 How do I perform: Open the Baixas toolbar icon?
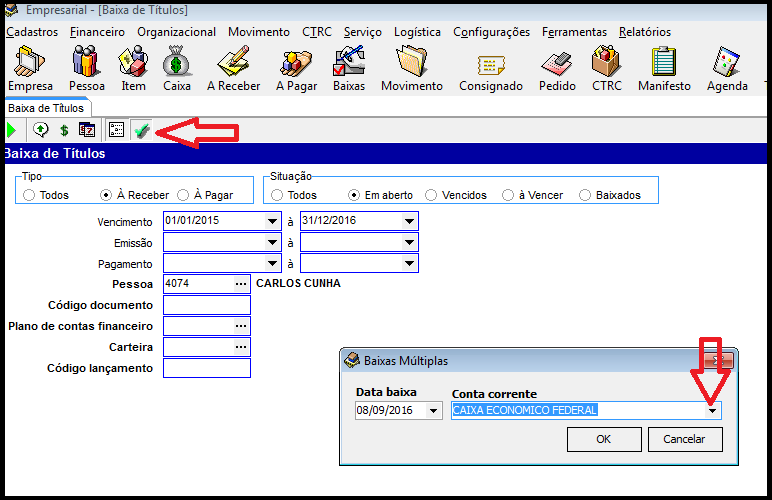point(349,67)
